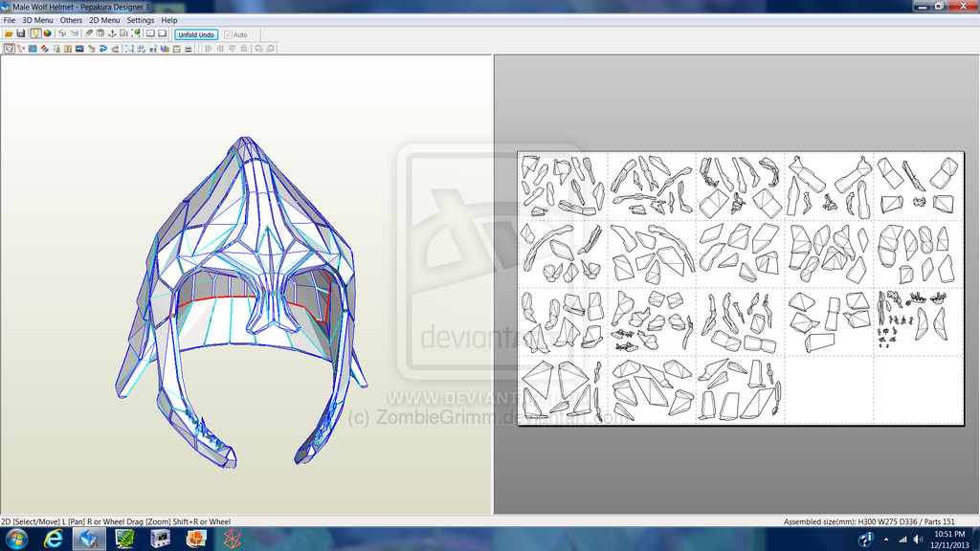Click the pattern page with the tiny detail pieces
The image size is (980, 551).
pos(918,321)
